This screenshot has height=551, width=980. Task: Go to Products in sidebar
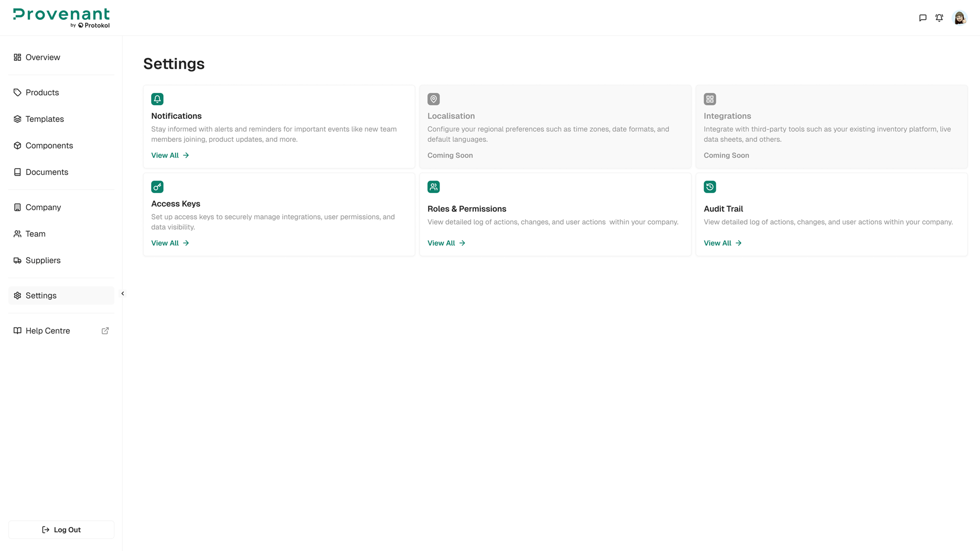[42, 92]
